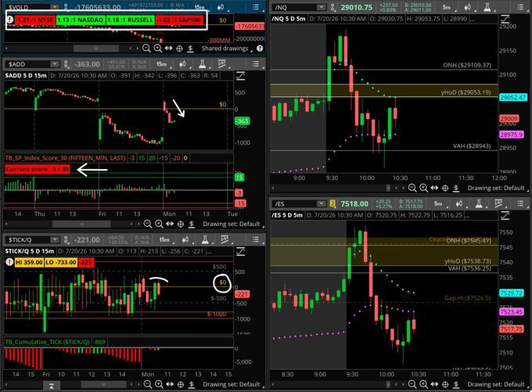The width and height of the screenshot is (532, 392).
Task: Click the $ADD chart right-expansion arrow icon
Action: pos(240,76)
